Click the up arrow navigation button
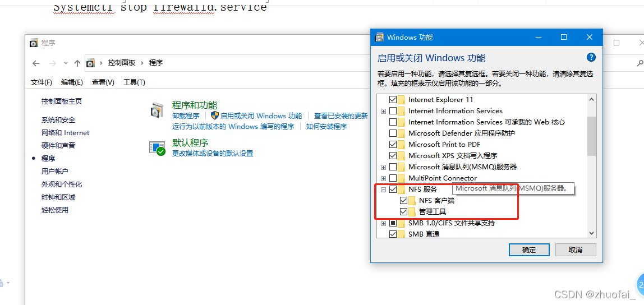Screen dimensions: 644x305 (x=77, y=63)
